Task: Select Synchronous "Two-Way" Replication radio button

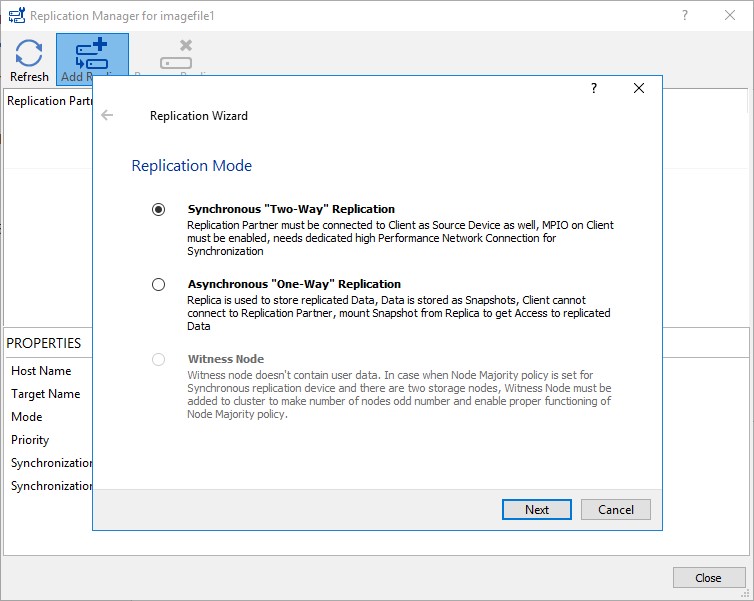Action: click(158, 209)
